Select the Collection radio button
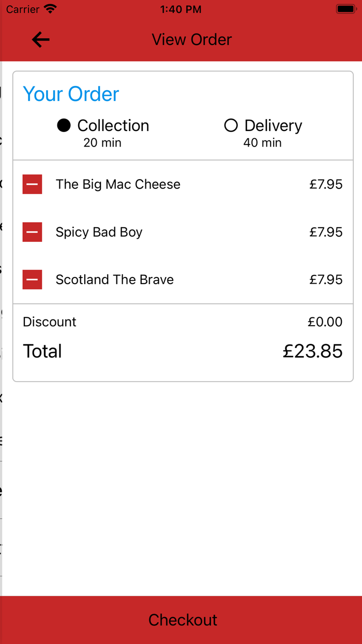This screenshot has height=644, width=362. [x=64, y=125]
